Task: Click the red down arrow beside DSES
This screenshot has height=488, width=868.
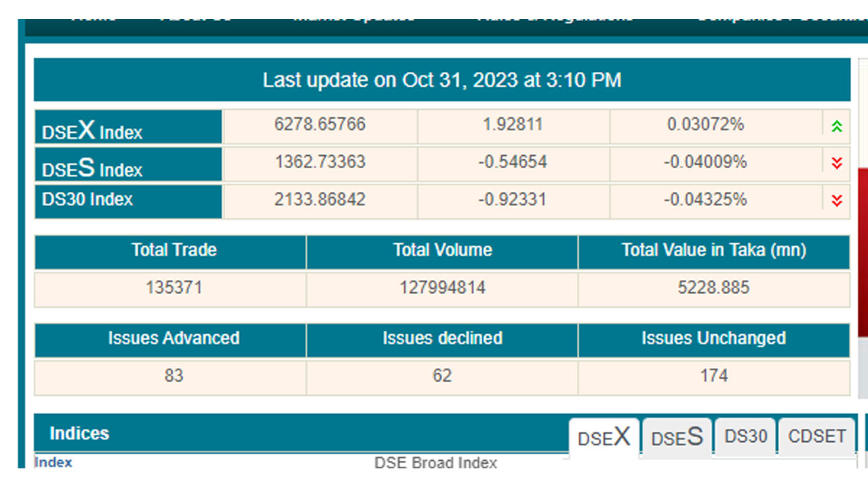Action: click(x=837, y=163)
